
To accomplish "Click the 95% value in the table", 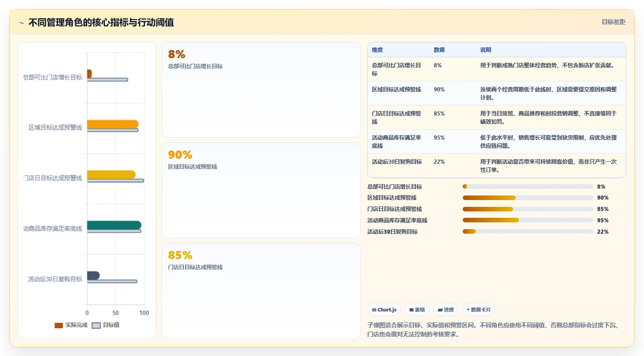I will (x=439, y=138).
